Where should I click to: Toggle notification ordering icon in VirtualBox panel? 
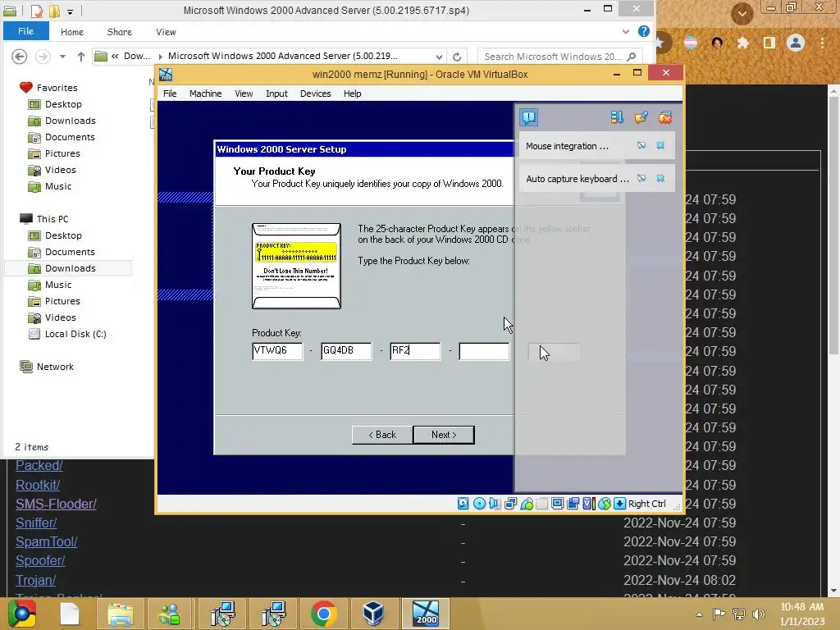(617, 117)
